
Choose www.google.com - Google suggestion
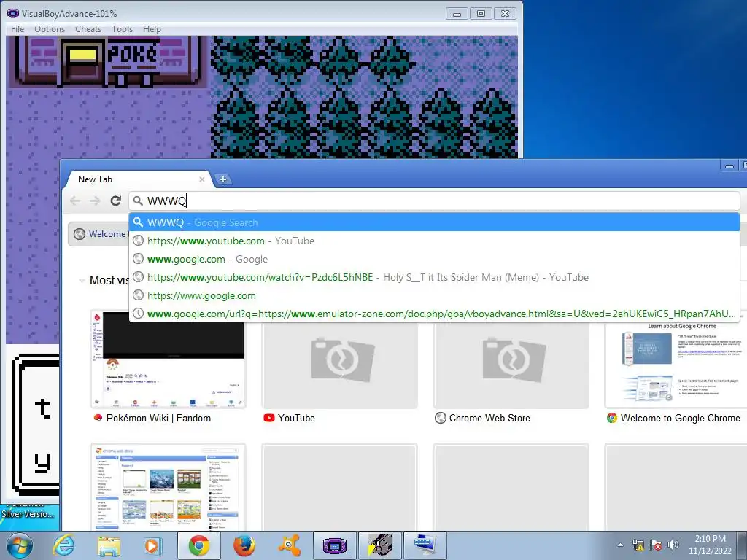click(x=434, y=259)
